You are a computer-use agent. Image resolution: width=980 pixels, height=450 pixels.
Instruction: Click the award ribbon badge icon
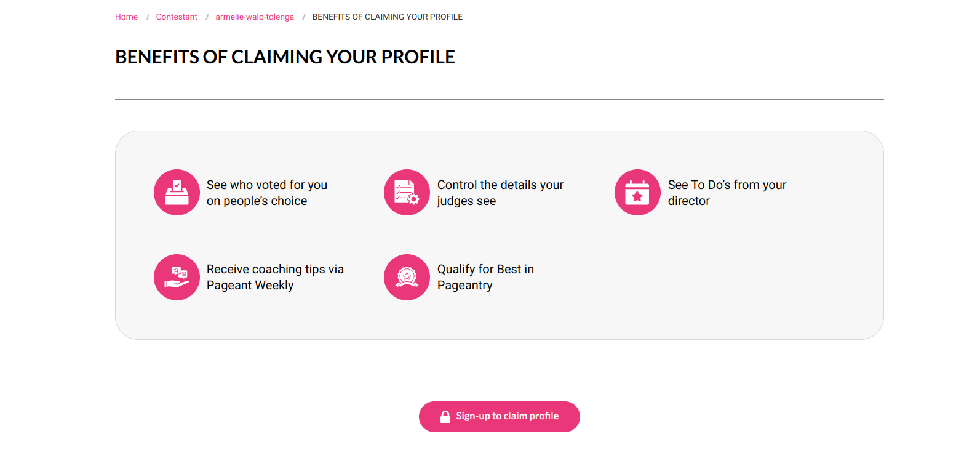point(407,277)
